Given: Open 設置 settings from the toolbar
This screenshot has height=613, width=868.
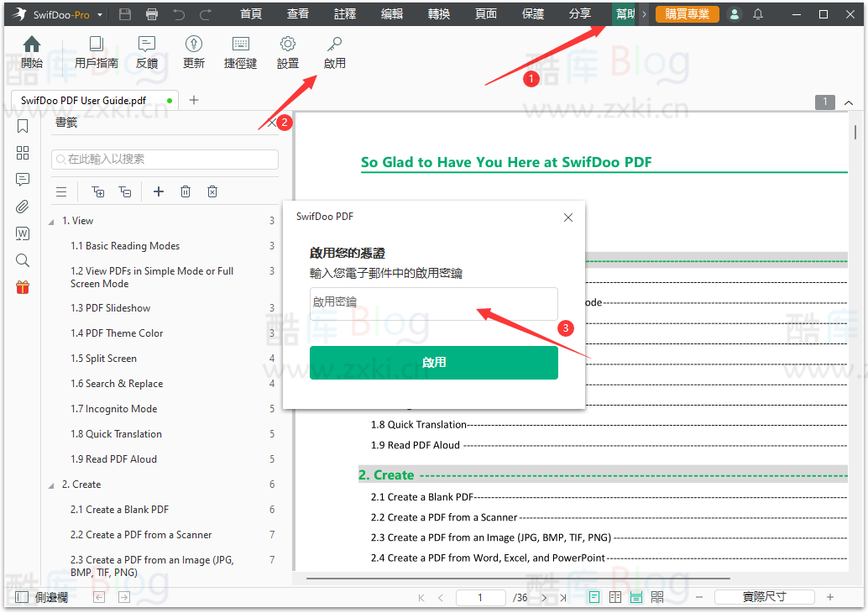Looking at the screenshot, I should 287,52.
